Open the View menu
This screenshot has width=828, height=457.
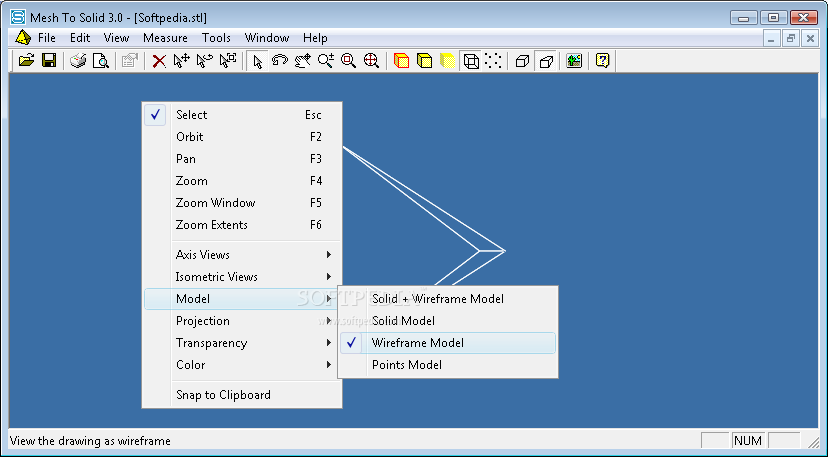(x=116, y=38)
